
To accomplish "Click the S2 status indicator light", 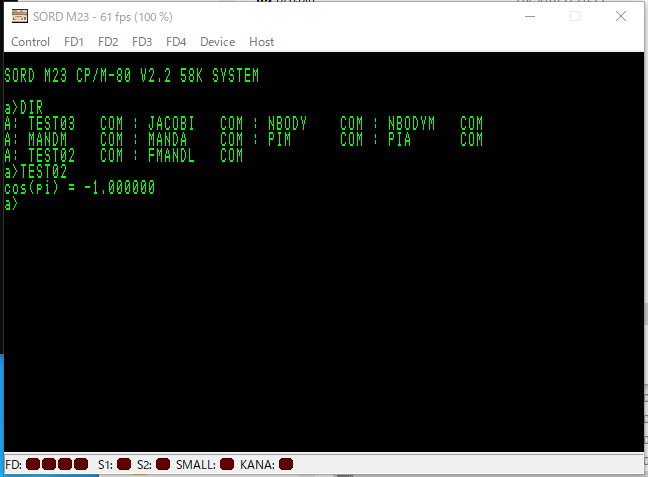I will (x=163, y=464).
